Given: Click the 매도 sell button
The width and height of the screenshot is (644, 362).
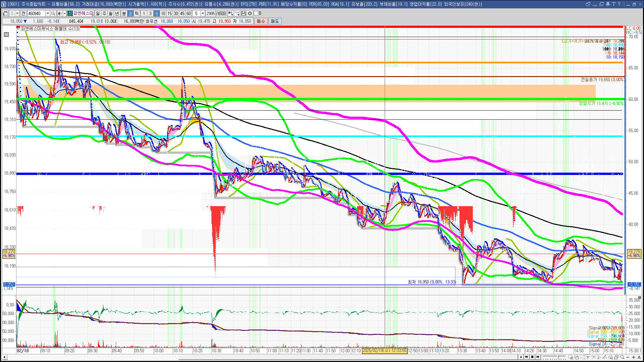Looking at the screenshot, I should 275,21.
